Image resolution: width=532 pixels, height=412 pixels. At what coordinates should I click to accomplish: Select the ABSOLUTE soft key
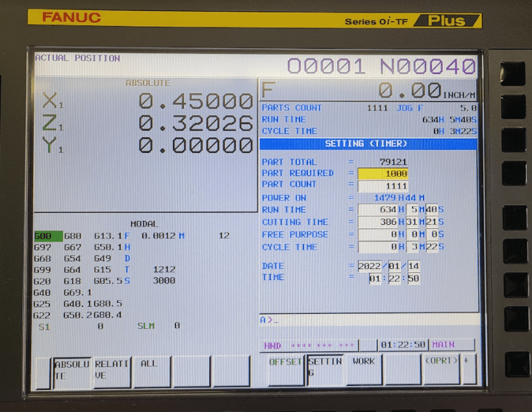[x=72, y=371]
